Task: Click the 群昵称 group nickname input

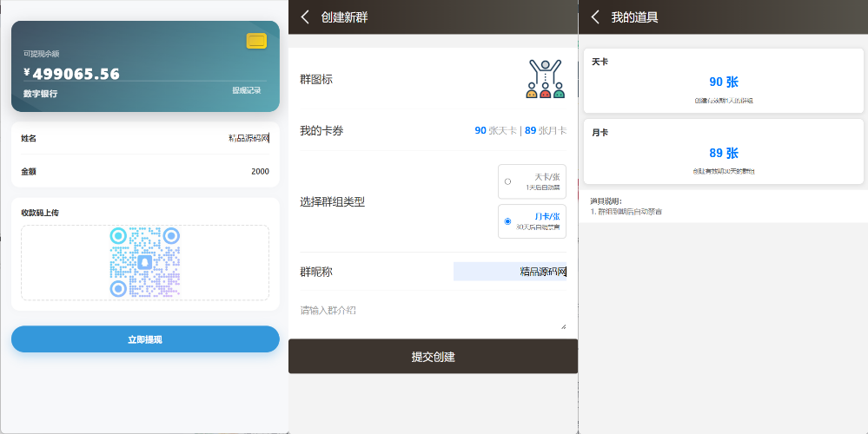Action: click(510, 272)
